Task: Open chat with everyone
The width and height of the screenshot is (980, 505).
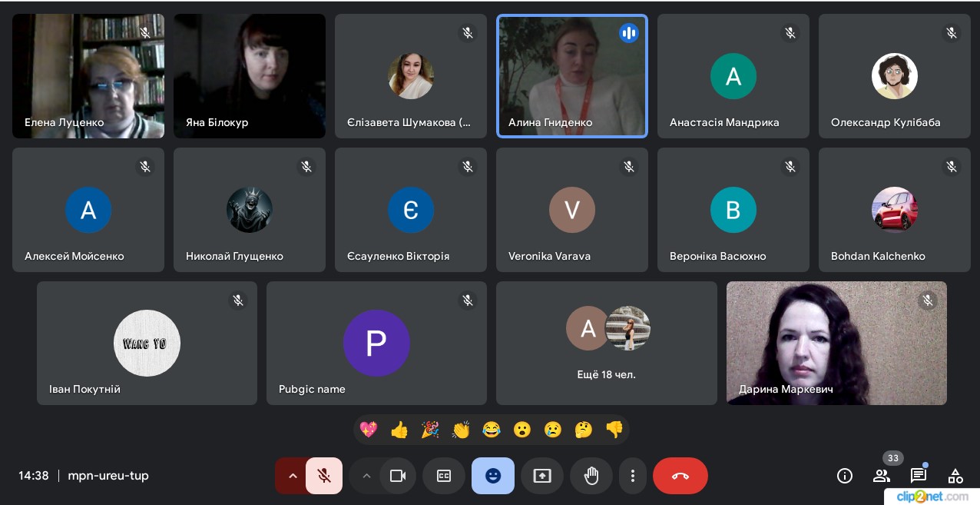Action: click(919, 476)
